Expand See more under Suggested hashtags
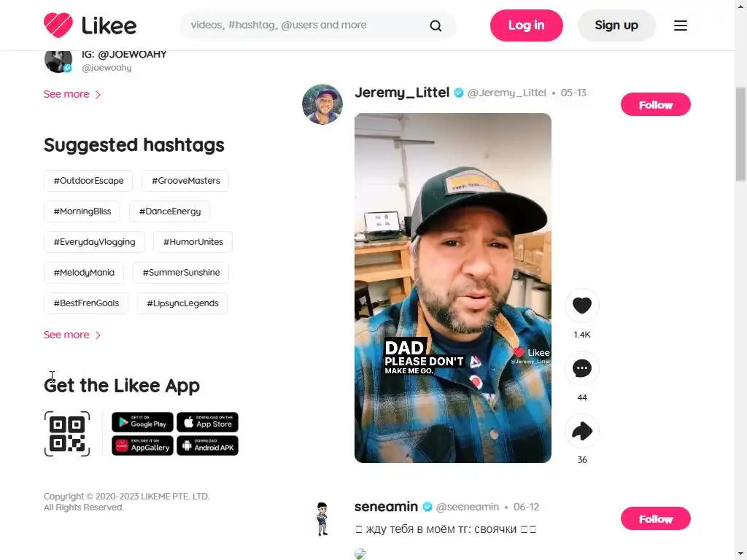747x560 pixels. pos(72,335)
